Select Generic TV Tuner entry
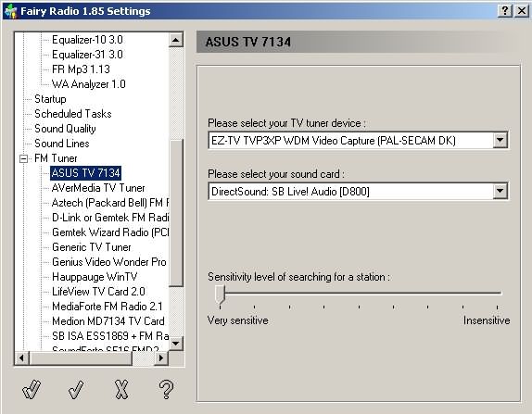 pos(91,247)
